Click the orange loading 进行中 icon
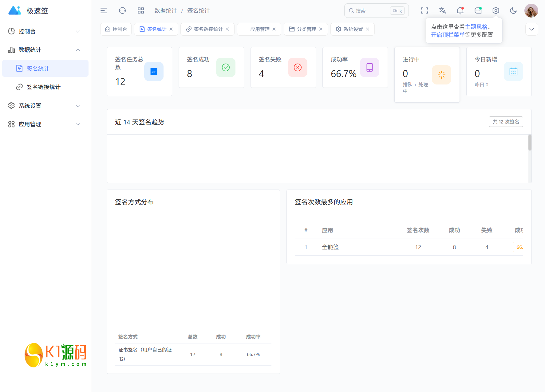Image resolution: width=545 pixels, height=392 pixels. click(x=441, y=75)
